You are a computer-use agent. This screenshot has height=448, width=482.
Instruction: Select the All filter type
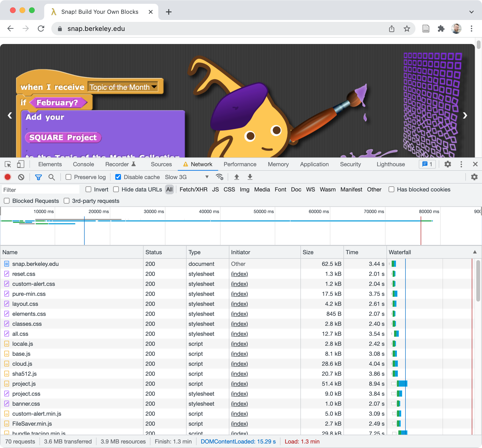[169, 189]
